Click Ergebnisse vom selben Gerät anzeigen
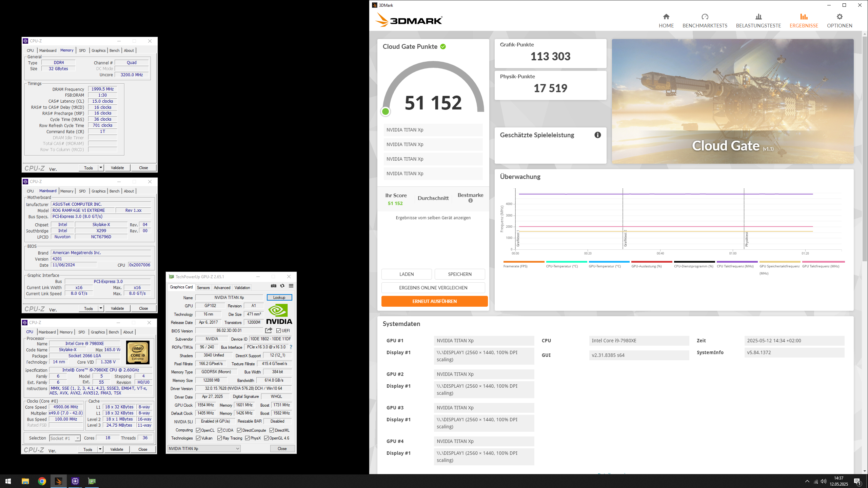 [433, 218]
